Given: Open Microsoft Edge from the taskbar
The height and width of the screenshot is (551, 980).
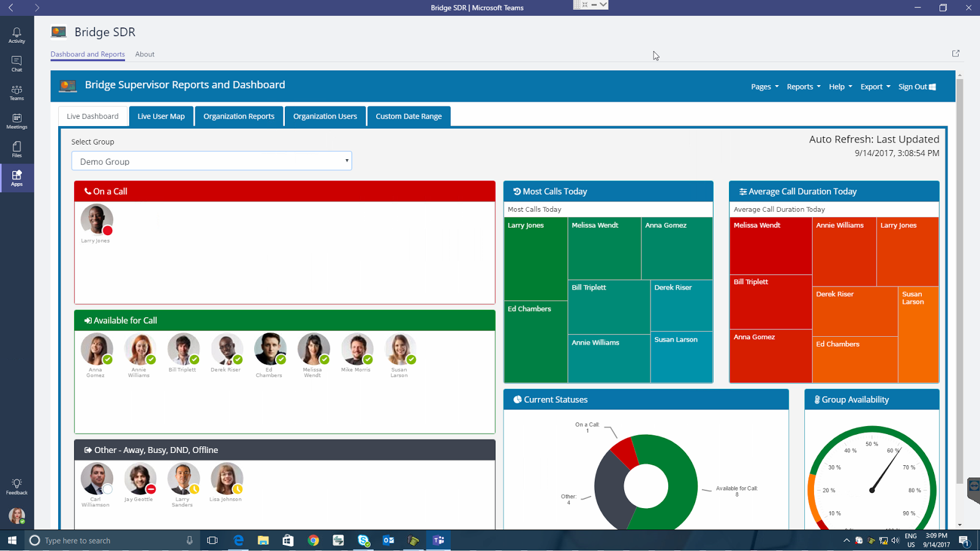Looking at the screenshot, I should point(238,540).
